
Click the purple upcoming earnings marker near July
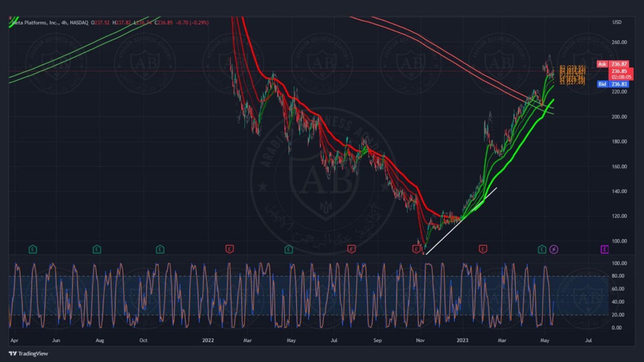pos(605,249)
